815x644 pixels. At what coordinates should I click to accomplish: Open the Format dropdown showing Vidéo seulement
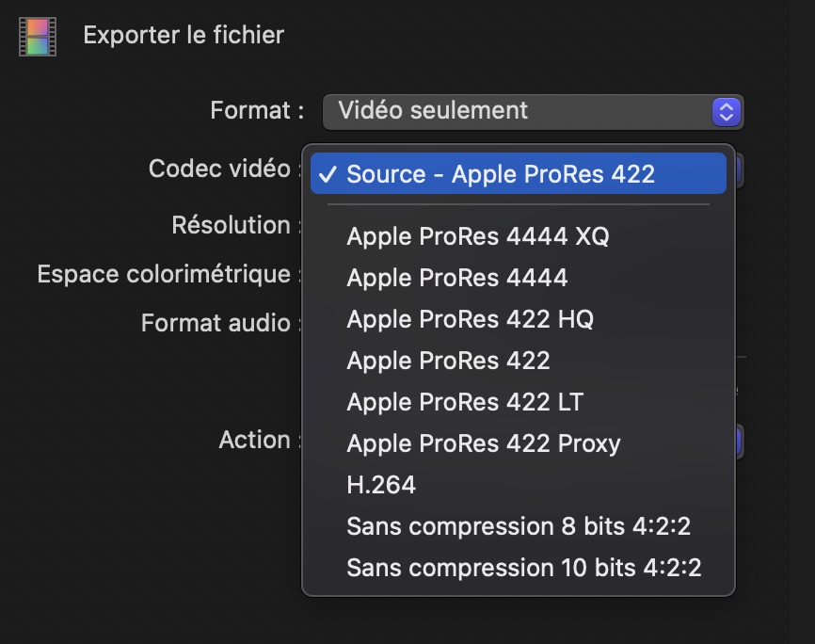pos(533,111)
